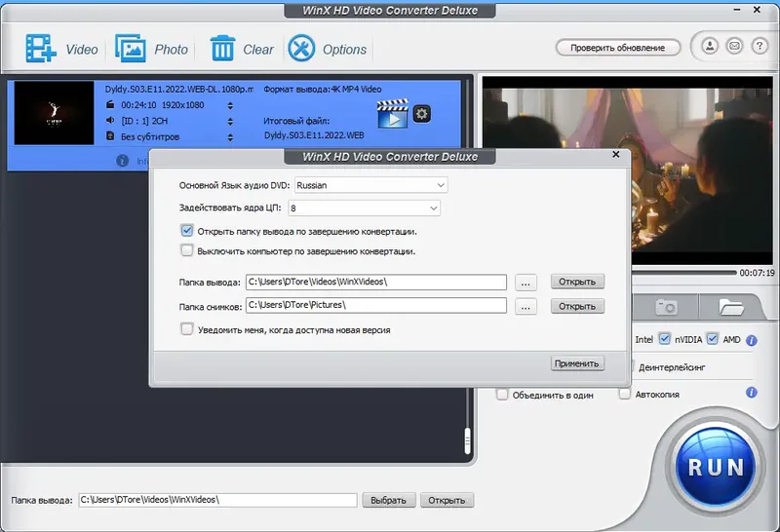Image resolution: width=780 pixels, height=532 pixels.
Task: Open the Задействовать ядра ЦП dropdown
Action: (x=364, y=208)
